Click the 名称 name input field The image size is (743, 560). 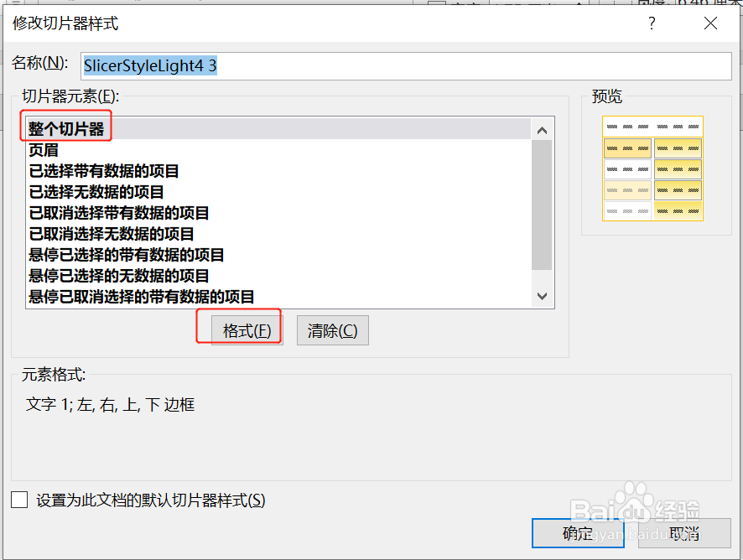click(406, 66)
